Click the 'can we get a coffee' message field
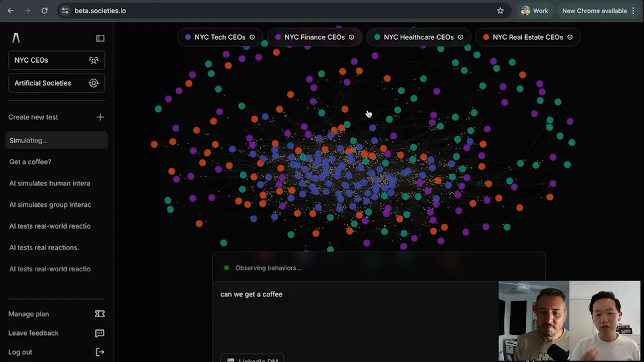Screen dimensions: 644x362 (x=352, y=312)
